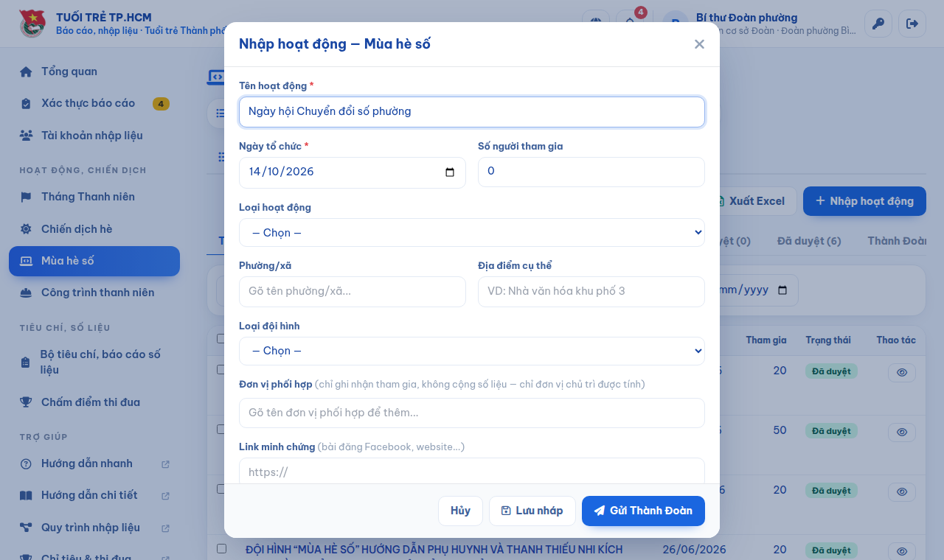Open Tháng Thanh niên sidebar item
Screen dimensions: 944x560
click(x=94, y=197)
